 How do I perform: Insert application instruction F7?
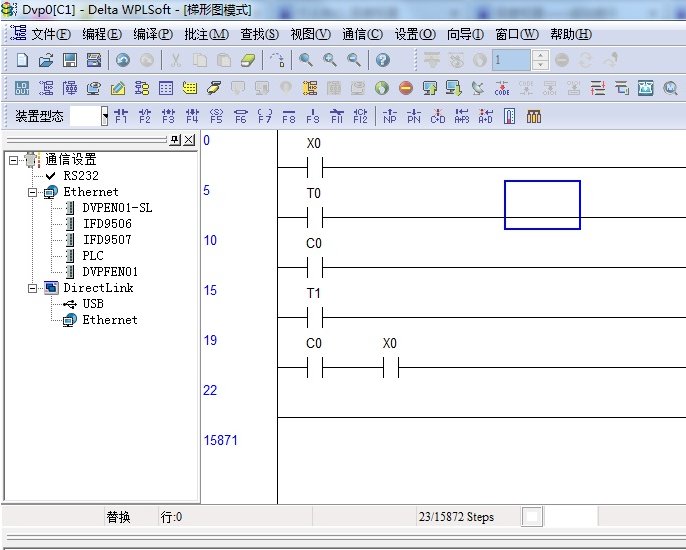tap(265, 116)
